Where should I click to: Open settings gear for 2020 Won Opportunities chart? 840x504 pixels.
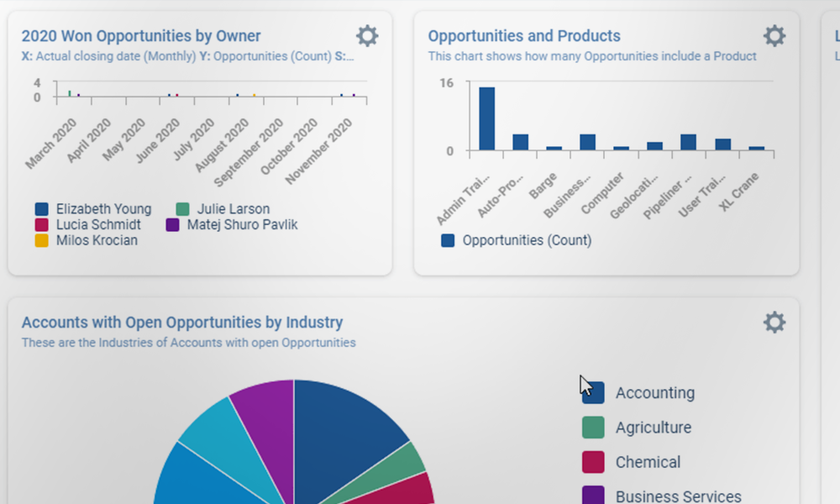pos(367,36)
